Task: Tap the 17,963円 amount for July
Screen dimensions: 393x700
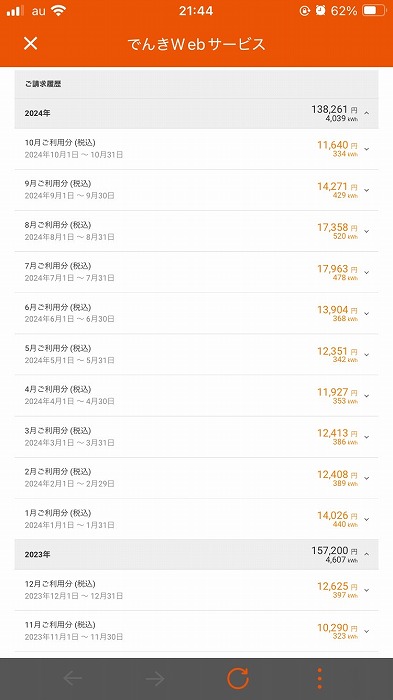Action: pos(337,269)
